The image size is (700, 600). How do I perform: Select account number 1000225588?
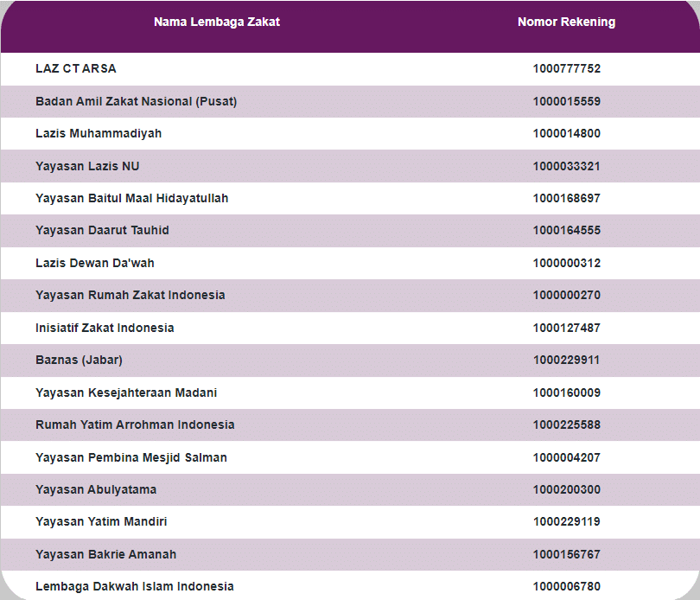[x=567, y=424]
